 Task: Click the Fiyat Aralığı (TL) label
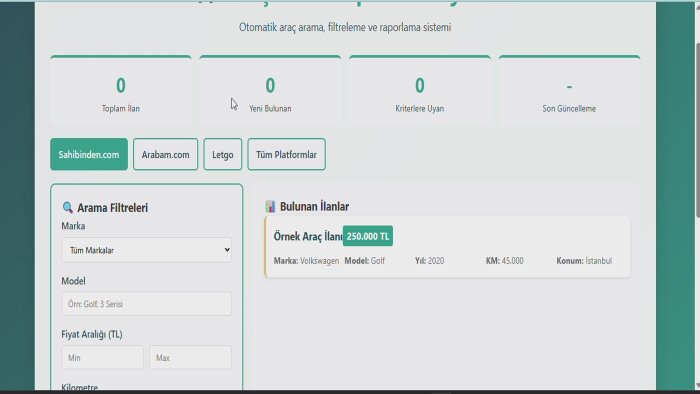[92, 334]
